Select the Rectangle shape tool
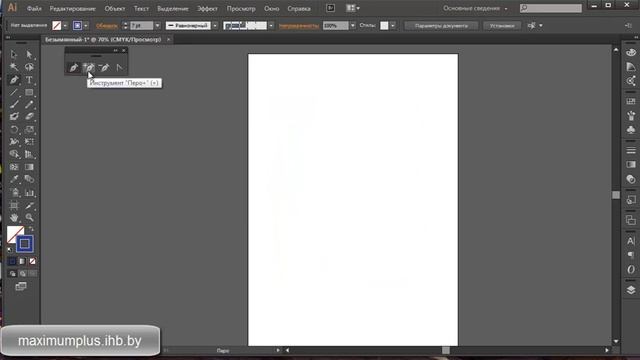This screenshot has height=360, width=640. click(x=29, y=93)
